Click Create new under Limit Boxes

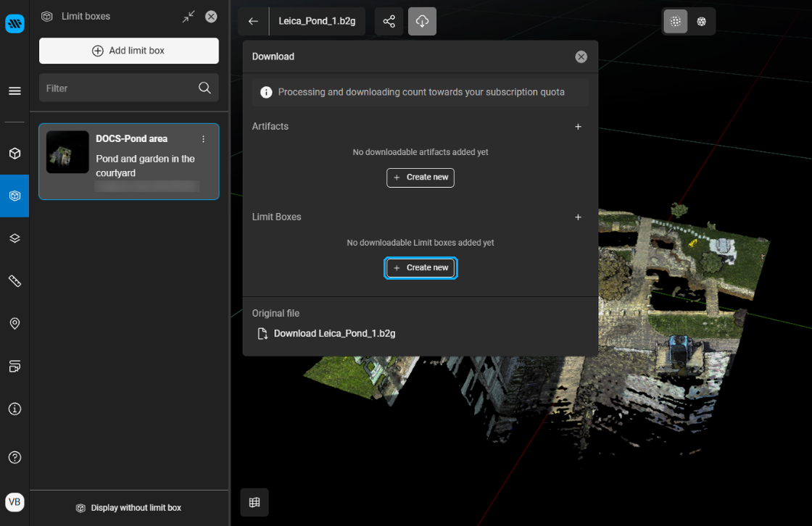[x=420, y=268]
